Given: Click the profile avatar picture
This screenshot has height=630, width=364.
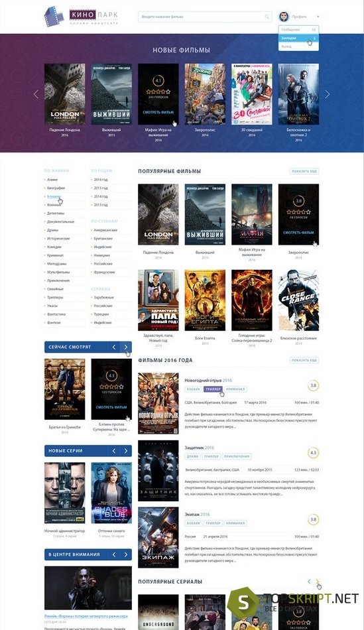Looking at the screenshot, I should point(284,17).
